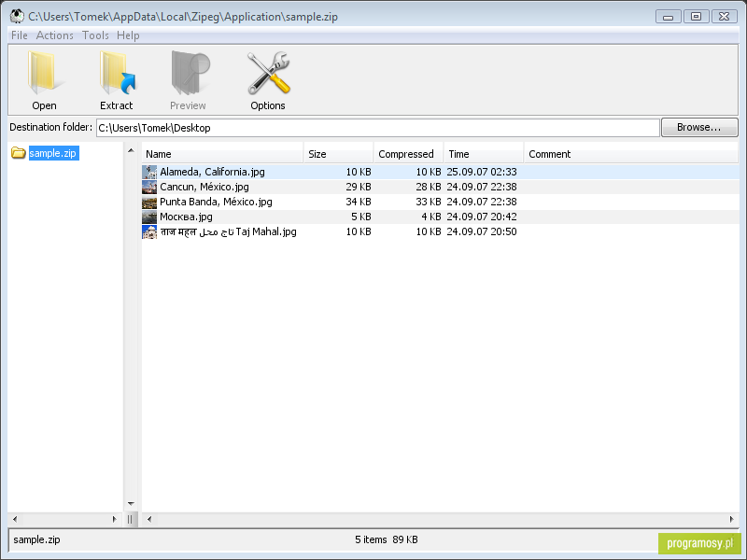Open the File menu
Image resolution: width=747 pixels, height=560 pixels.
(x=19, y=35)
